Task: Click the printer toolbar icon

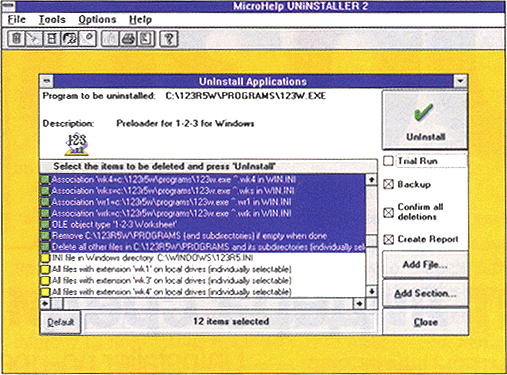Action: click(128, 39)
